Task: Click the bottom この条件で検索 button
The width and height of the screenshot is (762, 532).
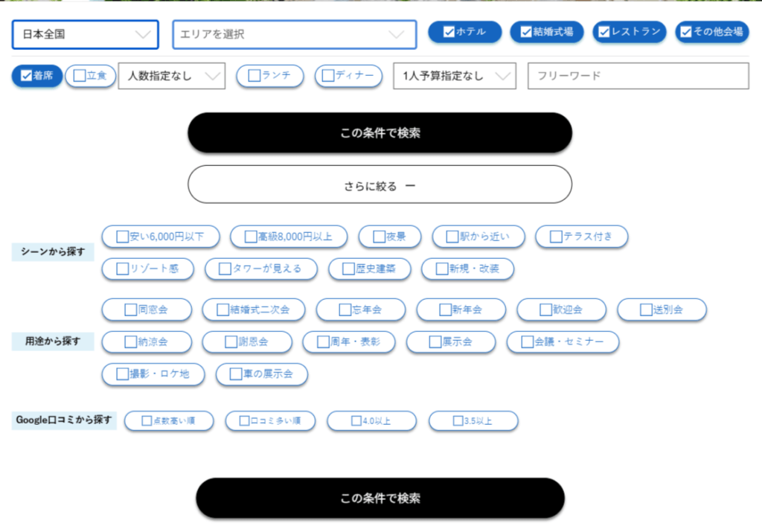Action: click(x=380, y=498)
